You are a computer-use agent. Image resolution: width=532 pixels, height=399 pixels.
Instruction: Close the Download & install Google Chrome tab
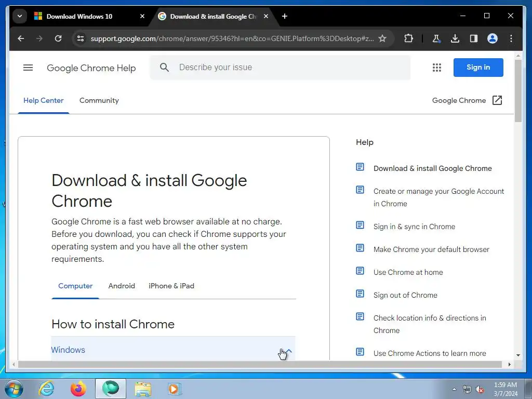[x=266, y=16]
